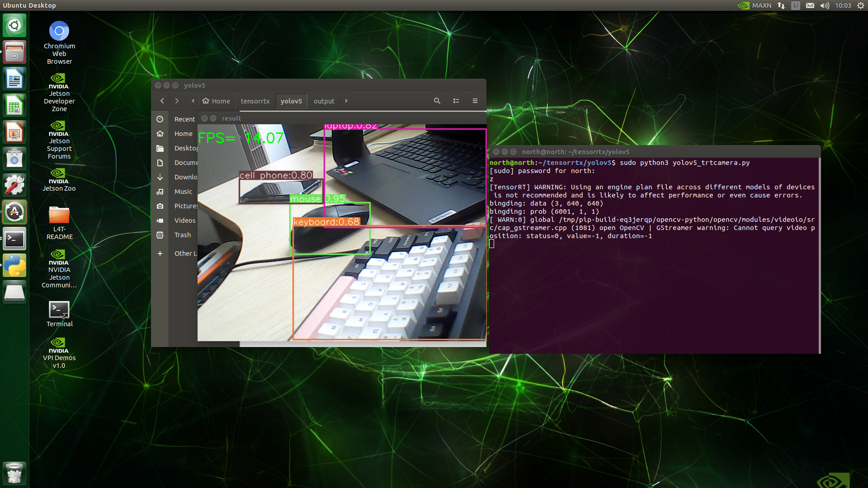Go back with the left arrow button
Viewport: 868px width, 488px height.
click(x=162, y=101)
